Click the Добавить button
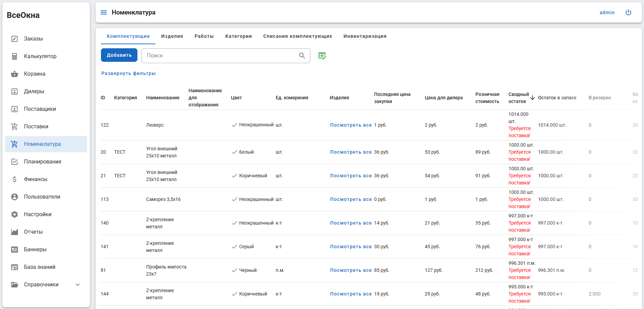The width and height of the screenshot is (644, 309). [x=119, y=55]
